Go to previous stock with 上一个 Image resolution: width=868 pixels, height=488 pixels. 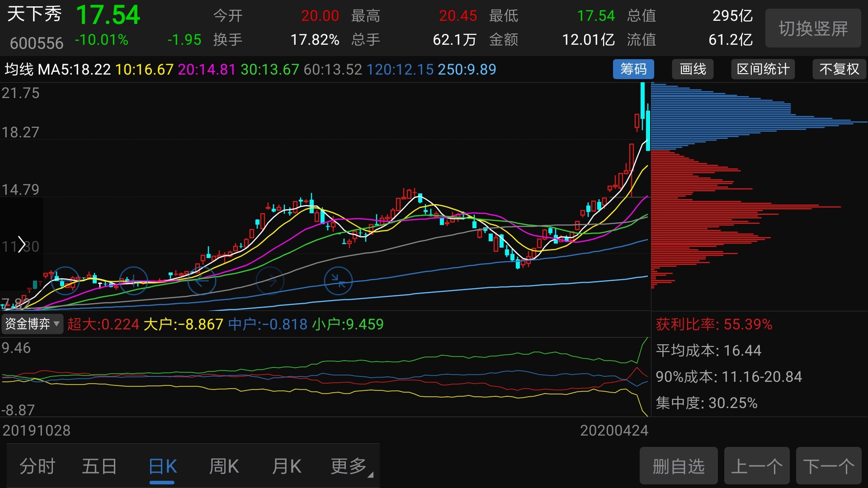pos(757,466)
